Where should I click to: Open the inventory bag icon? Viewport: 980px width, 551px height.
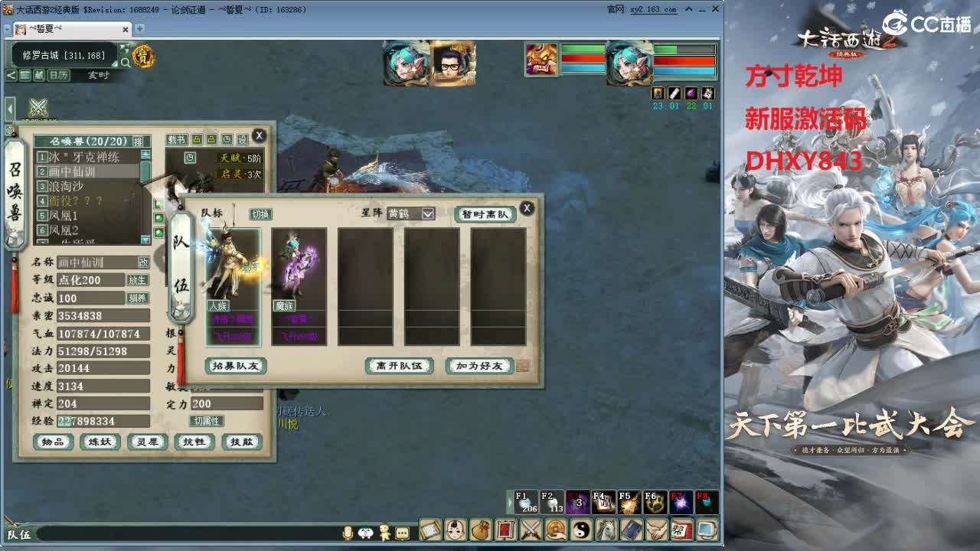481,529
